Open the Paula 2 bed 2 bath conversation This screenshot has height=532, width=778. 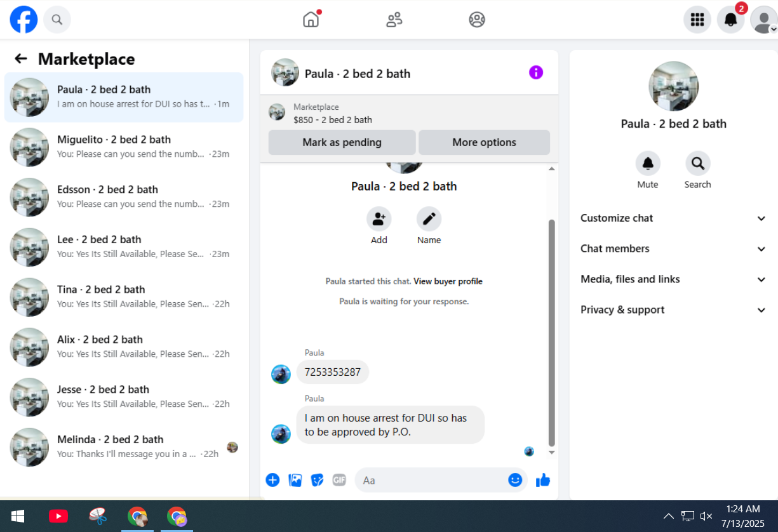click(124, 96)
